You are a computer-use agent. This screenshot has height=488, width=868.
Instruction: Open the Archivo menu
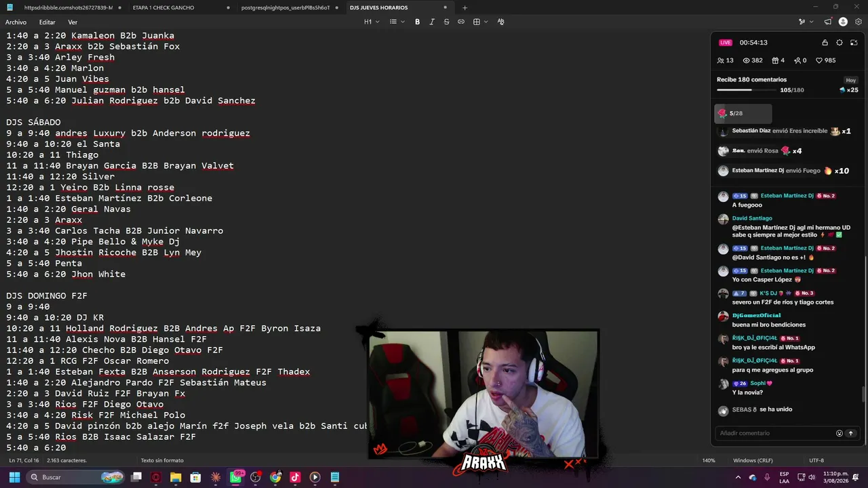(x=16, y=22)
